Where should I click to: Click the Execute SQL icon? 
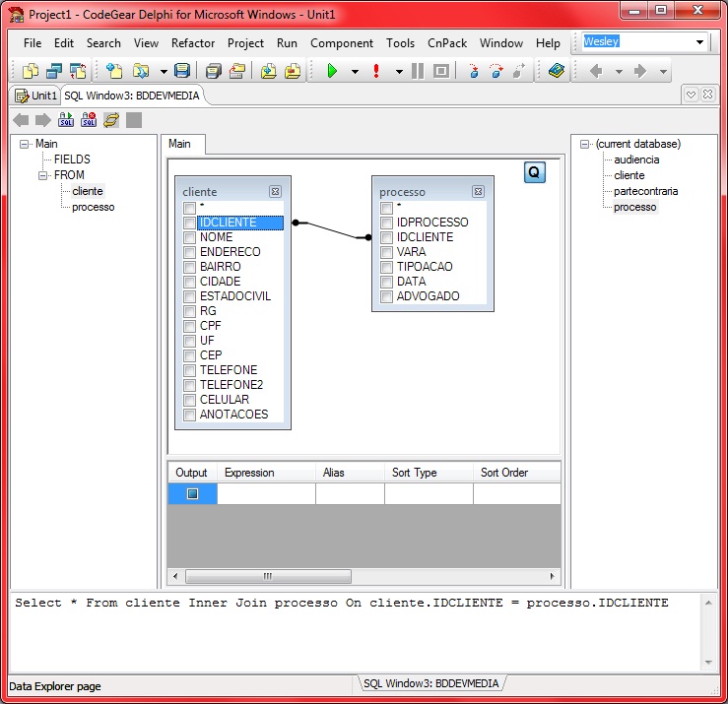66,120
